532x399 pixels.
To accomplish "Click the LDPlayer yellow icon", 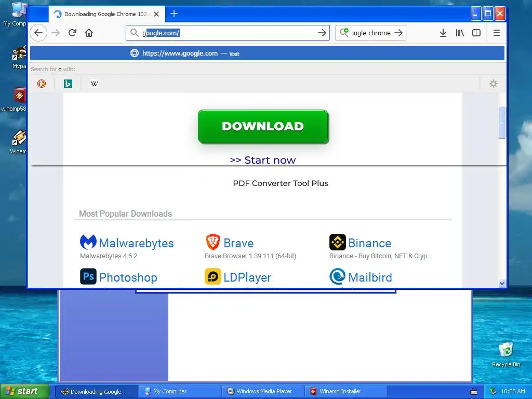I will click(x=213, y=276).
